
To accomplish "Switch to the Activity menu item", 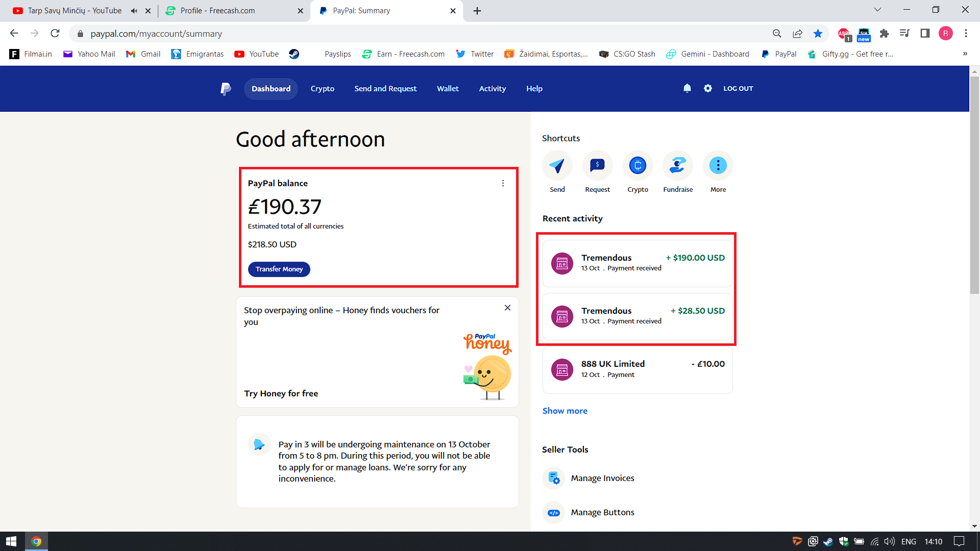I will 492,89.
